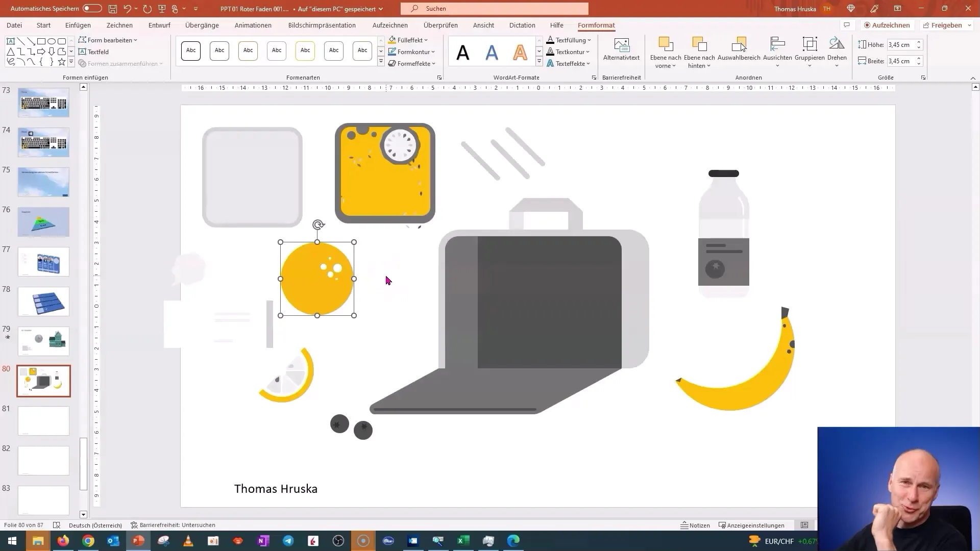980x551 pixels.
Task: Enable Aufzeichnen toggle button
Action: coord(887,25)
